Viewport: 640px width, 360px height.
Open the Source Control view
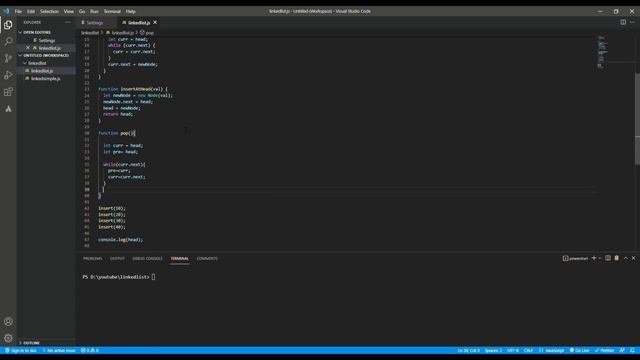tap(8, 58)
